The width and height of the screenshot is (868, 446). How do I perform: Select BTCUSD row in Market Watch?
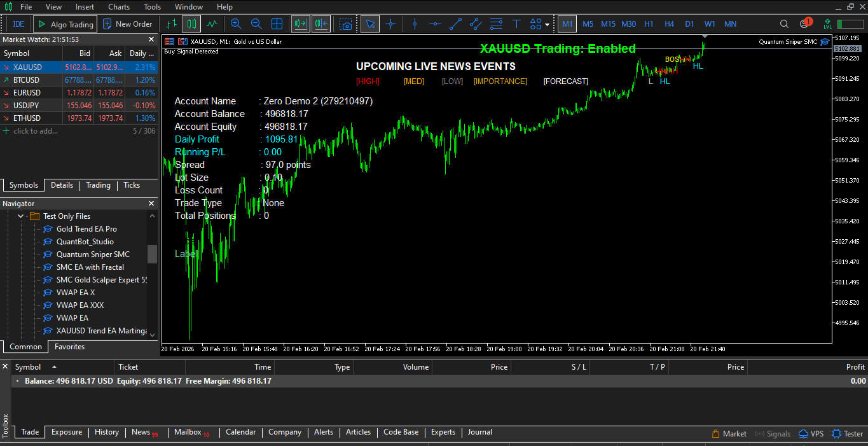pos(79,80)
